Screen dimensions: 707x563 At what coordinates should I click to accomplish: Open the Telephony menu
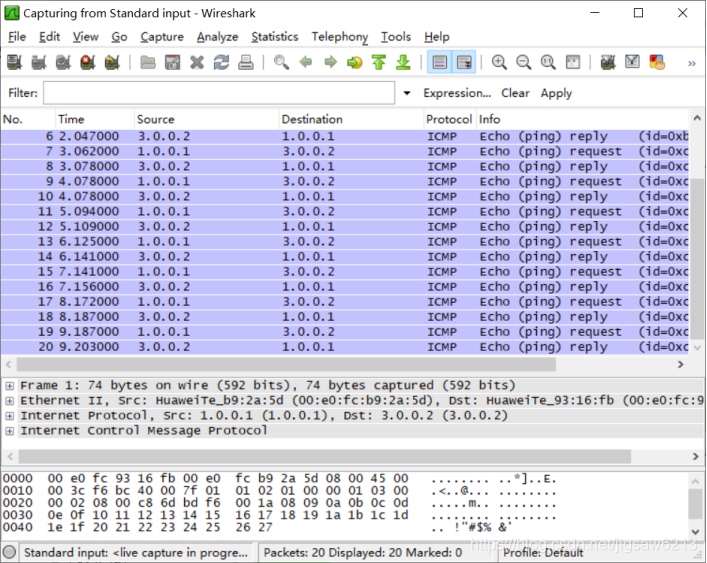340,37
